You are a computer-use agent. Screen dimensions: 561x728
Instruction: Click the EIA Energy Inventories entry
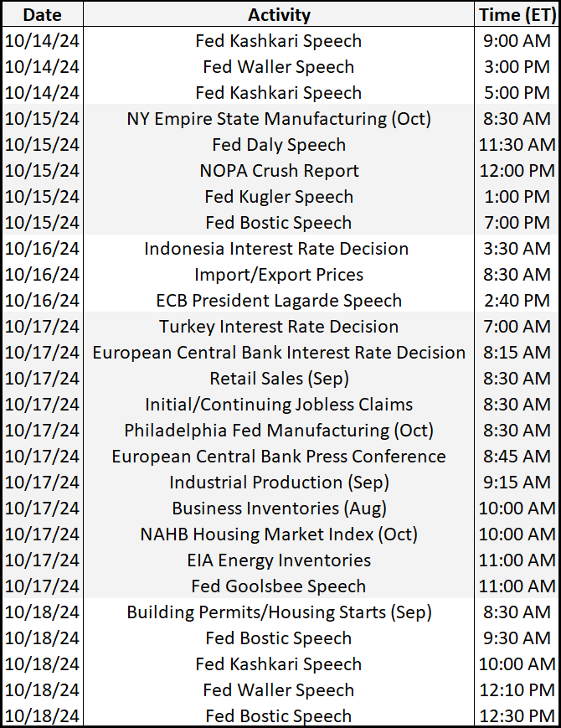tap(279, 560)
